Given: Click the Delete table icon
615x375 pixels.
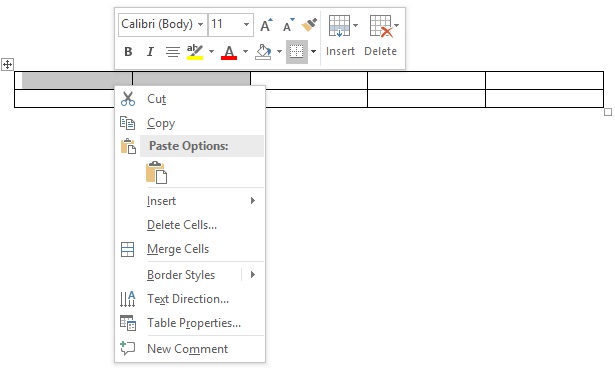Looking at the screenshot, I should point(381,26).
